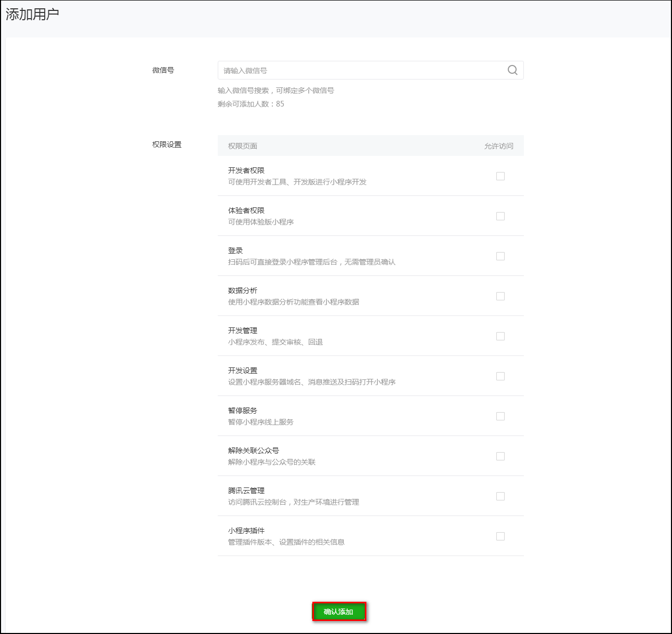The image size is (672, 634).
Task: Check the 体验者权限 tester permission
Action: (x=500, y=216)
